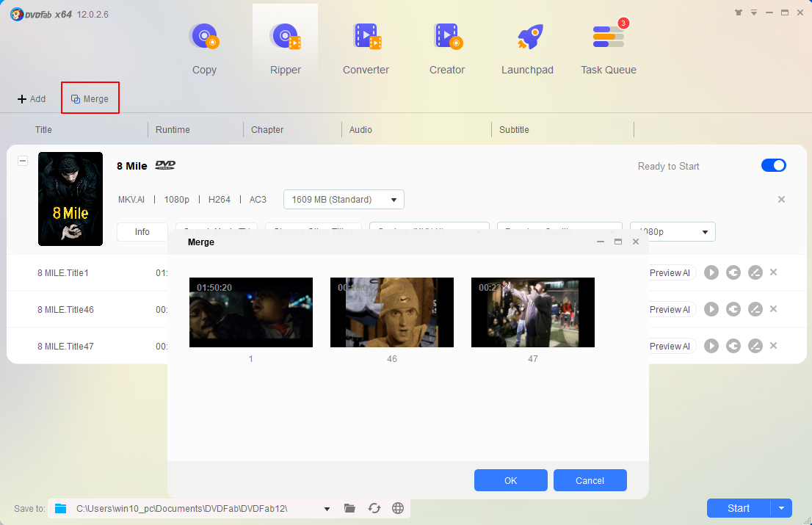Open the main menu triangle icon in title bar
The width and height of the screenshot is (812, 525).
(754, 12)
